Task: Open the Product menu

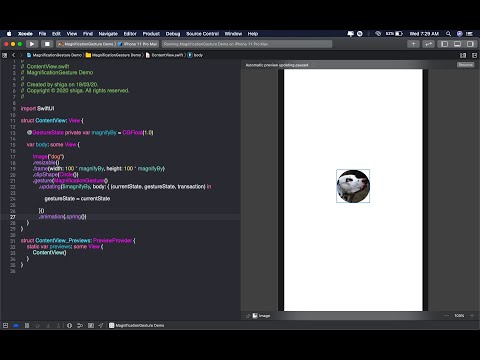Action: coord(151,34)
